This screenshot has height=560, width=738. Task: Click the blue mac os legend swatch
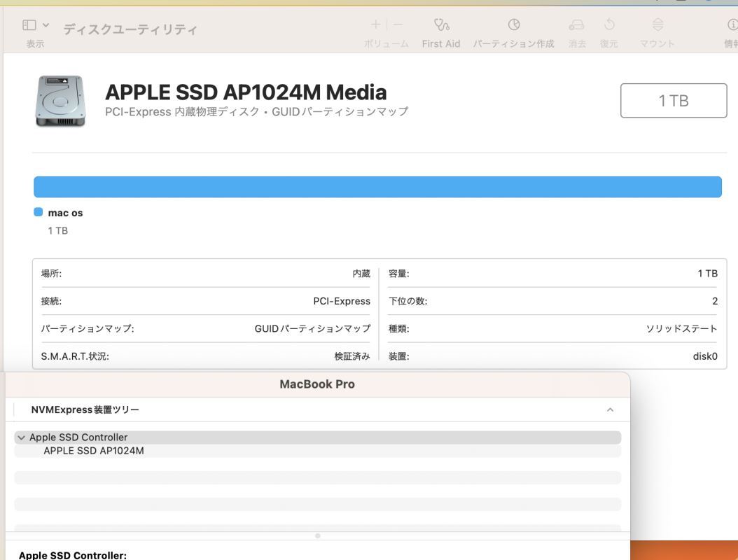point(38,213)
